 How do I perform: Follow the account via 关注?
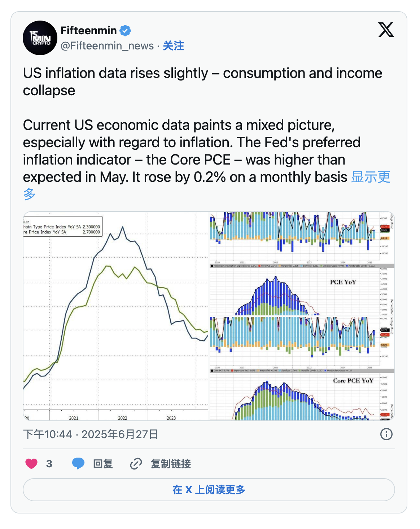(x=173, y=46)
